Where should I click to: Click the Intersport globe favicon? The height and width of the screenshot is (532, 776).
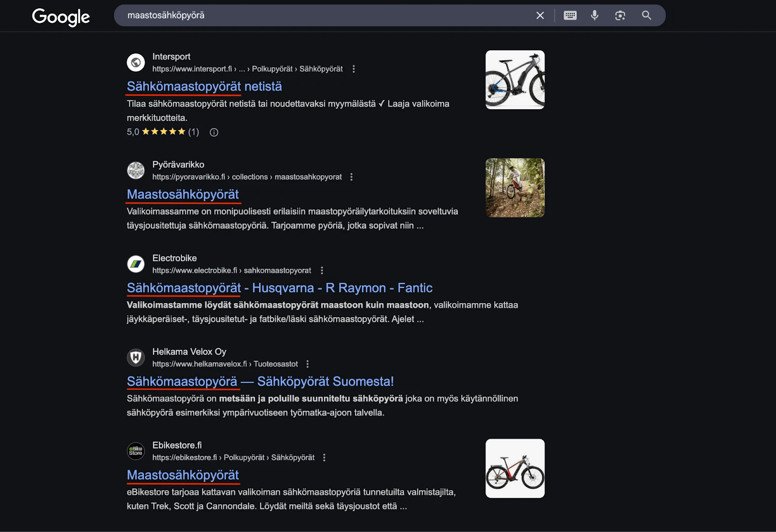[136, 63]
